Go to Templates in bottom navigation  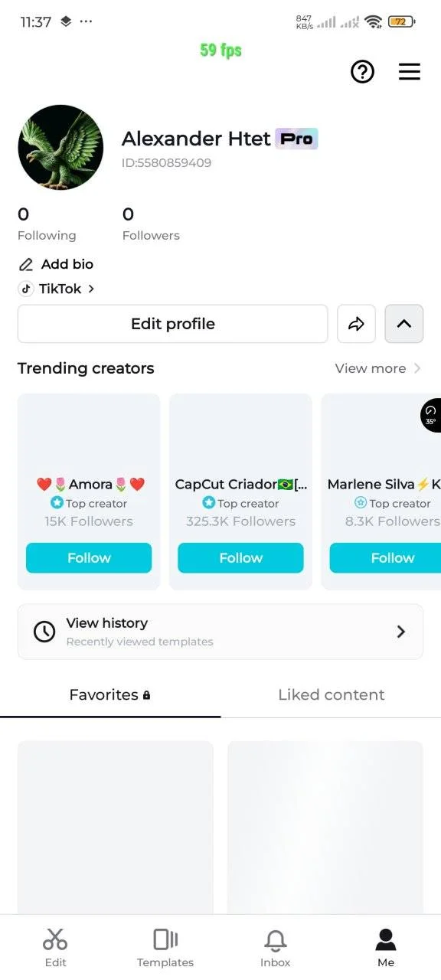pyautogui.click(x=165, y=948)
